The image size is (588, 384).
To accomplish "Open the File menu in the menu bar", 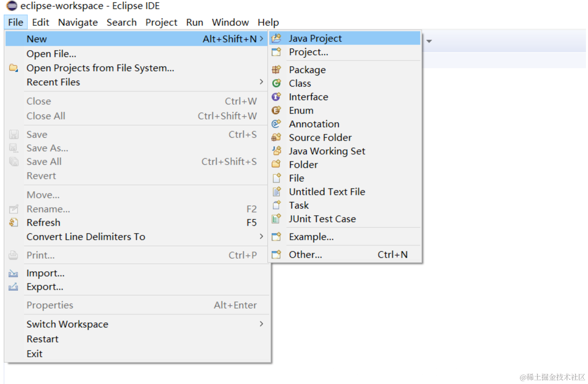I will point(16,22).
